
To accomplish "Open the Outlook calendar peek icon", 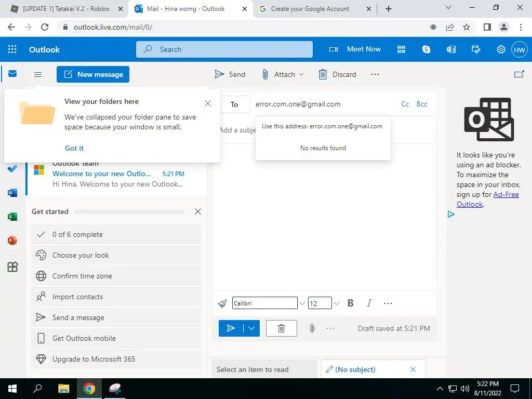I will click(x=451, y=49).
